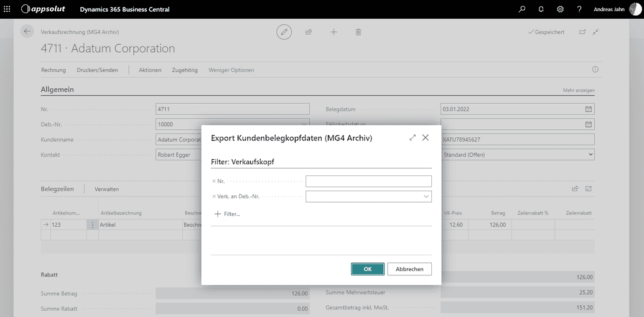The image size is (644, 317).
Task: Click the Abbrechen button
Action: tap(409, 269)
